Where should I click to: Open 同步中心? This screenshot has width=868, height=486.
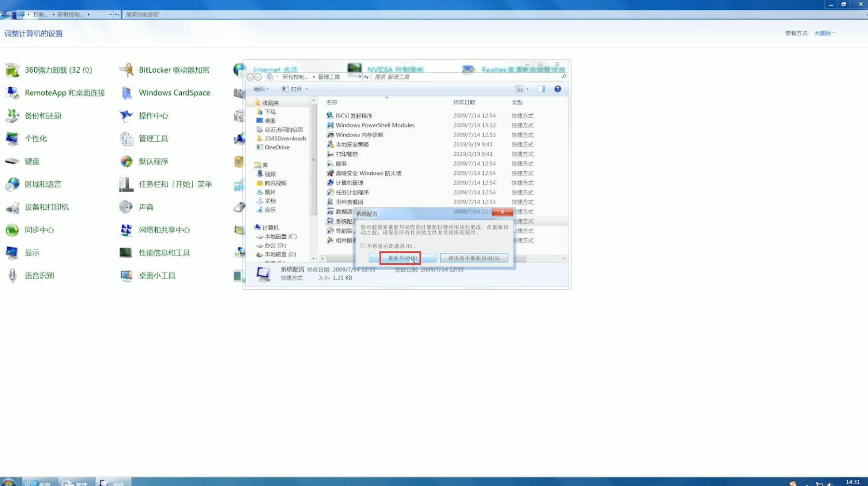(x=30, y=230)
